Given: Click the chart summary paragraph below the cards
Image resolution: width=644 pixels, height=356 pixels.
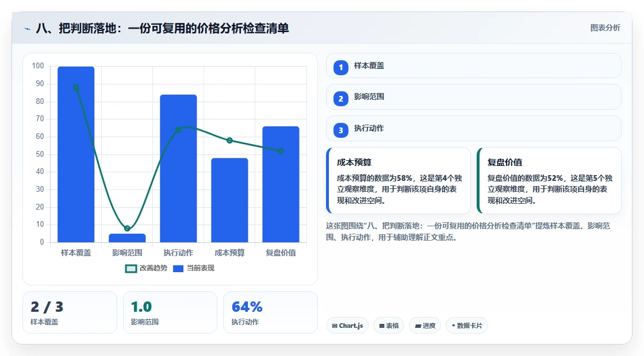Looking at the screenshot, I should [468, 231].
